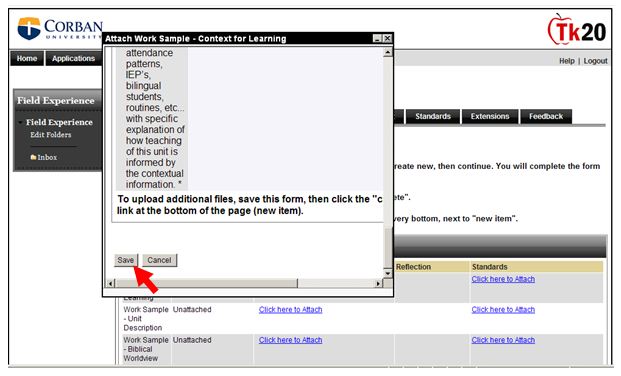Screen dimensions: 621x376
Task: Click the Inbox folder icon
Action: pos(33,157)
